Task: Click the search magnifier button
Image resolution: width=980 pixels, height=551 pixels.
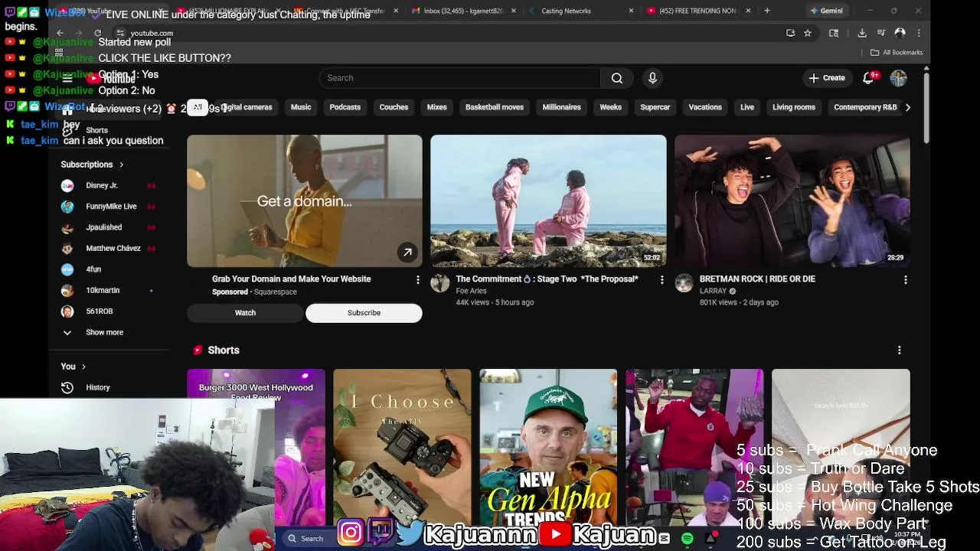Action: click(616, 78)
